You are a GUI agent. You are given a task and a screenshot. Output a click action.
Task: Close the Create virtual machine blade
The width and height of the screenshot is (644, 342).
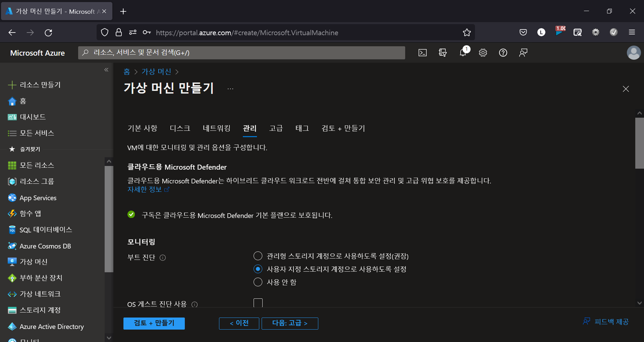click(x=626, y=89)
